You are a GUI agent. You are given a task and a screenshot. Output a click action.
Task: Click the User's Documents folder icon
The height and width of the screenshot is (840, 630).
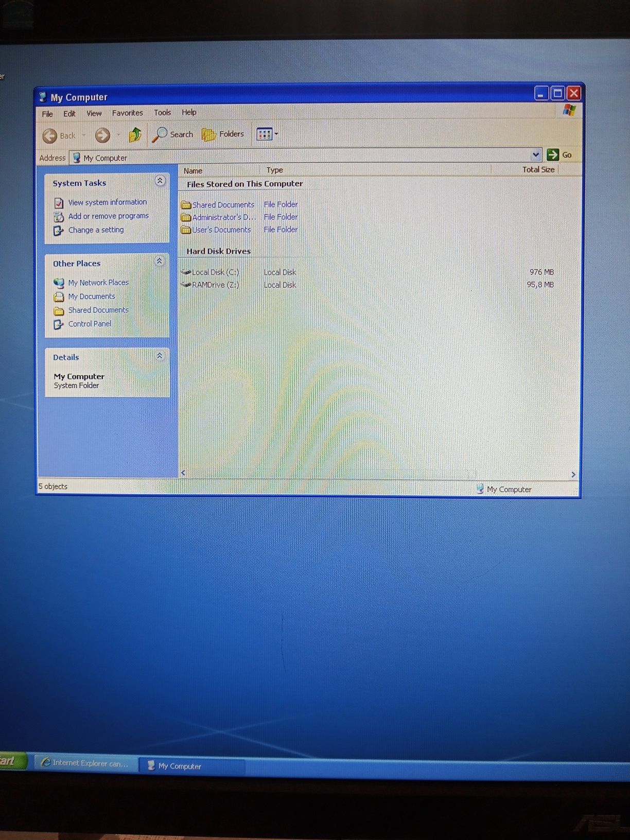point(186,230)
